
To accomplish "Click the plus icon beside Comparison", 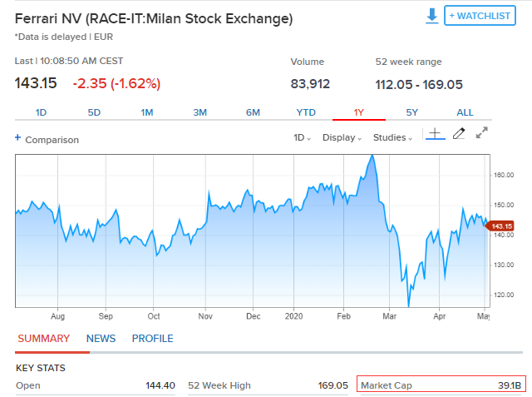I will click(x=17, y=138).
